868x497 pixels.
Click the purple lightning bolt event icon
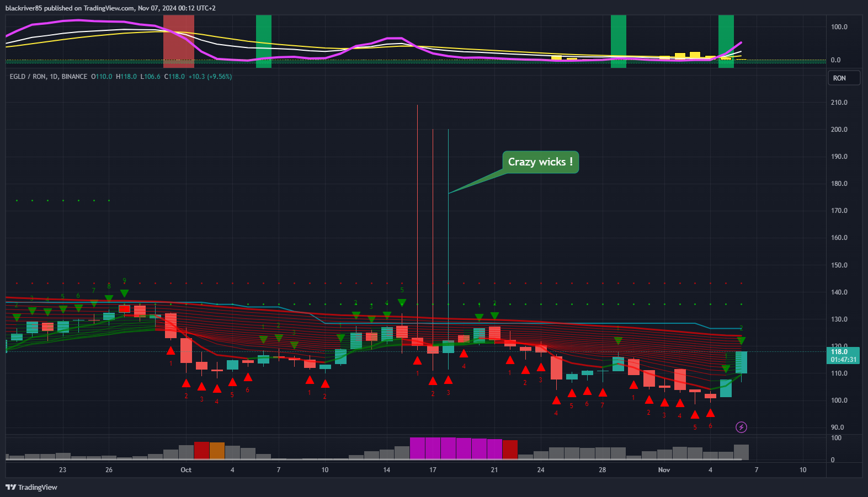pyautogui.click(x=741, y=427)
